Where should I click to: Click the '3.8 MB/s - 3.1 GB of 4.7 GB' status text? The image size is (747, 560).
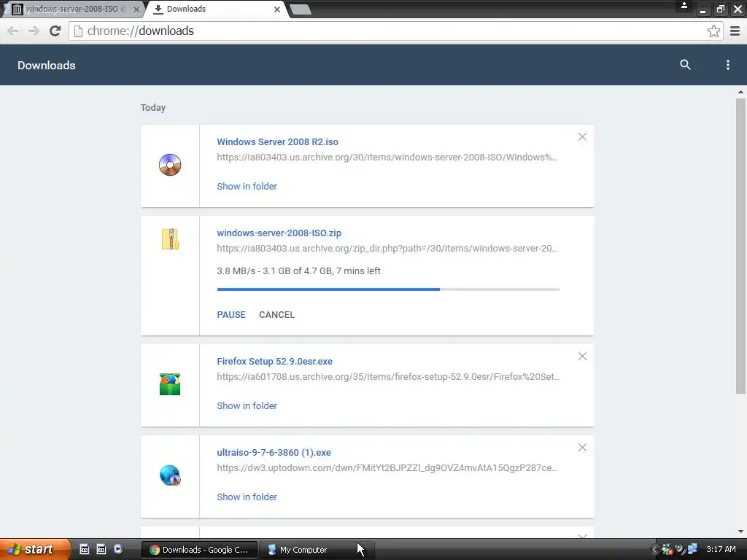(298, 271)
